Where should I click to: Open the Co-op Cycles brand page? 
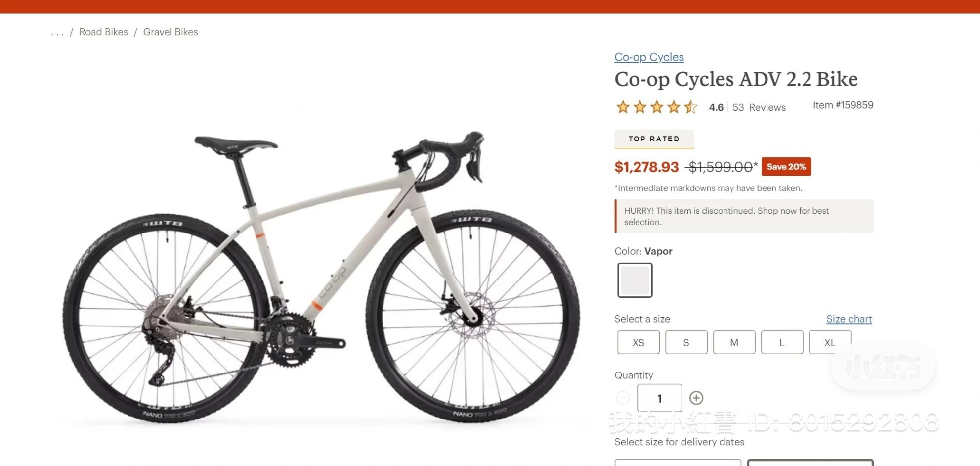click(649, 57)
